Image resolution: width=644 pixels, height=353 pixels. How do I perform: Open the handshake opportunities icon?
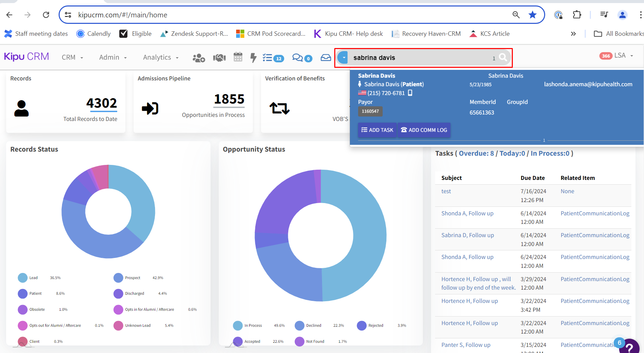coord(219,58)
